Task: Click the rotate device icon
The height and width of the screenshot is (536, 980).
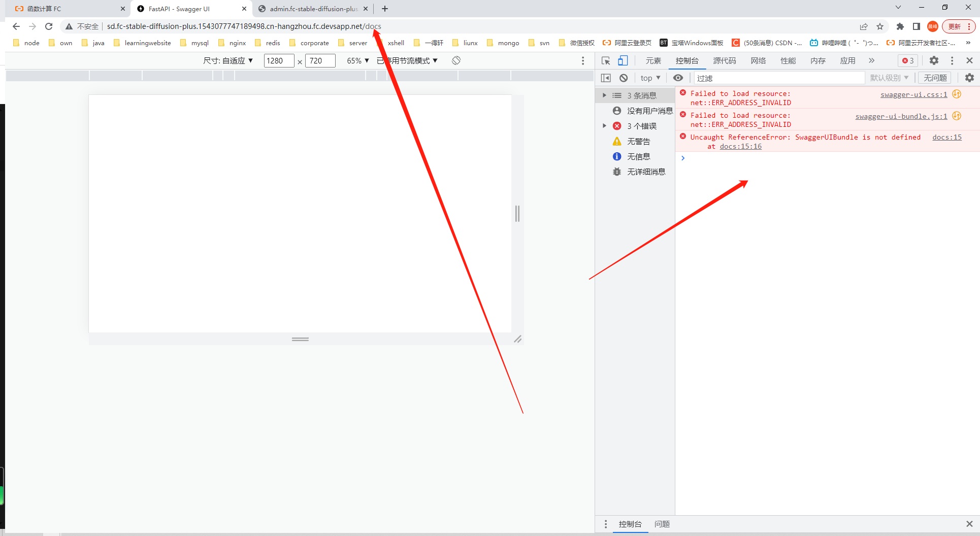Action: (x=456, y=61)
